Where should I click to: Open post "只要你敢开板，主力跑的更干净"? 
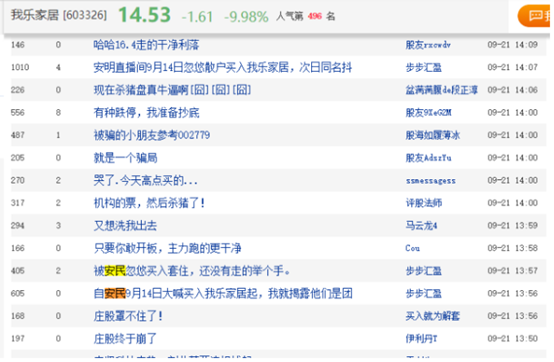pos(167,248)
